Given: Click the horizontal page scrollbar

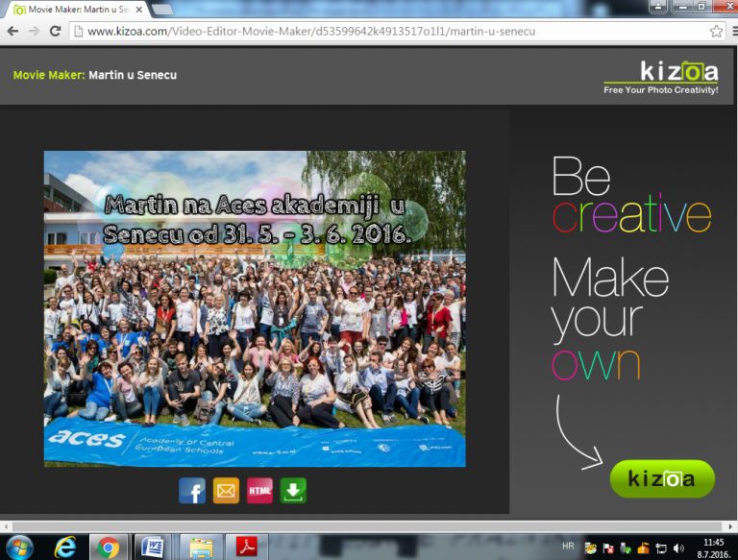Looking at the screenshot, I should (x=365, y=526).
